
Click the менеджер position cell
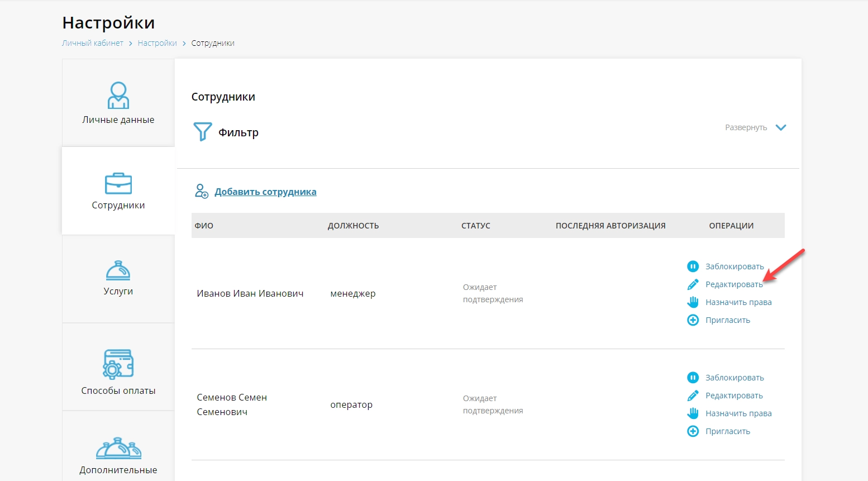(x=353, y=293)
